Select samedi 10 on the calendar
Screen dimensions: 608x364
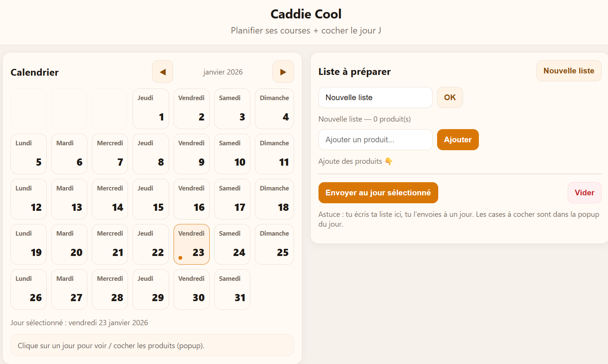click(232, 154)
